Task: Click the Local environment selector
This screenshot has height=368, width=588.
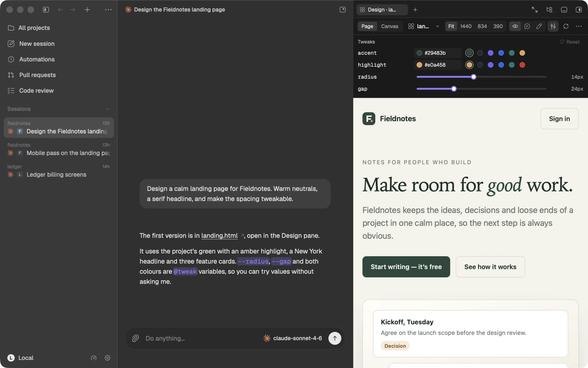Action: (x=20, y=358)
